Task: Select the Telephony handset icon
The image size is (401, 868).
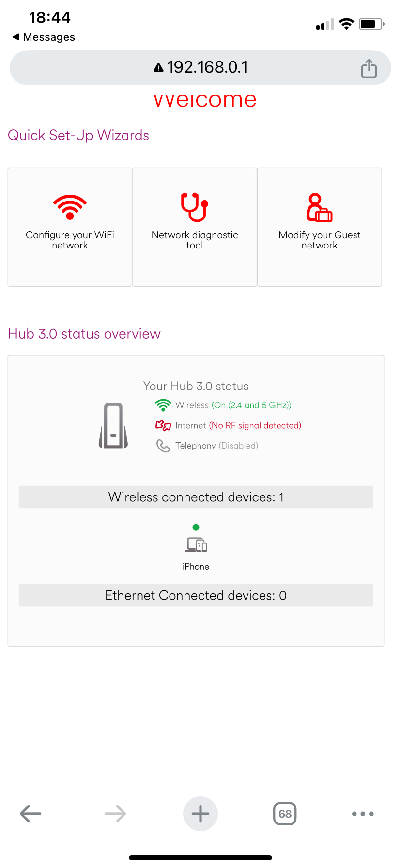Action: [x=163, y=445]
